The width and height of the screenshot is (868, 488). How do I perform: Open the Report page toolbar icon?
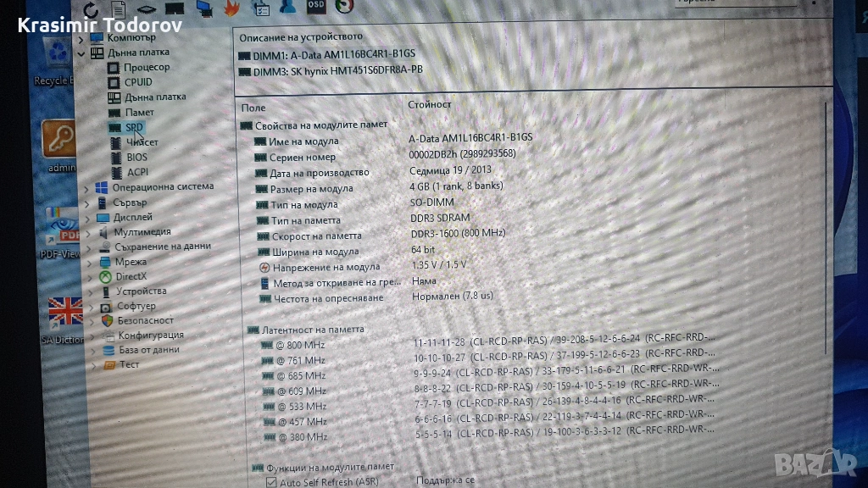click(x=118, y=8)
